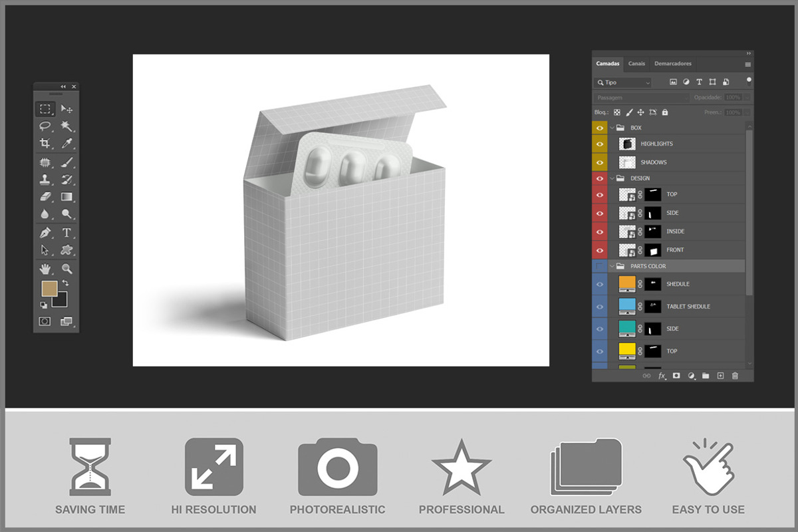The image size is (798, 532).
Task: Lock transparent pixels
Action: 617,112
